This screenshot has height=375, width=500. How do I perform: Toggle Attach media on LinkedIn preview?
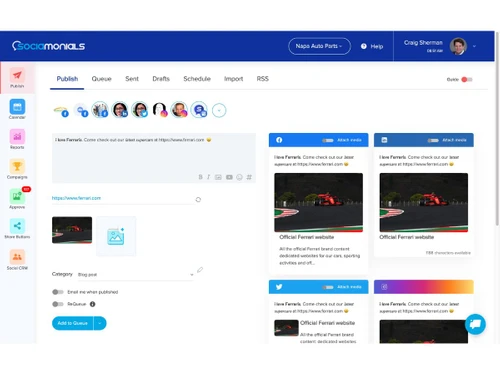[x=433, y=140]
